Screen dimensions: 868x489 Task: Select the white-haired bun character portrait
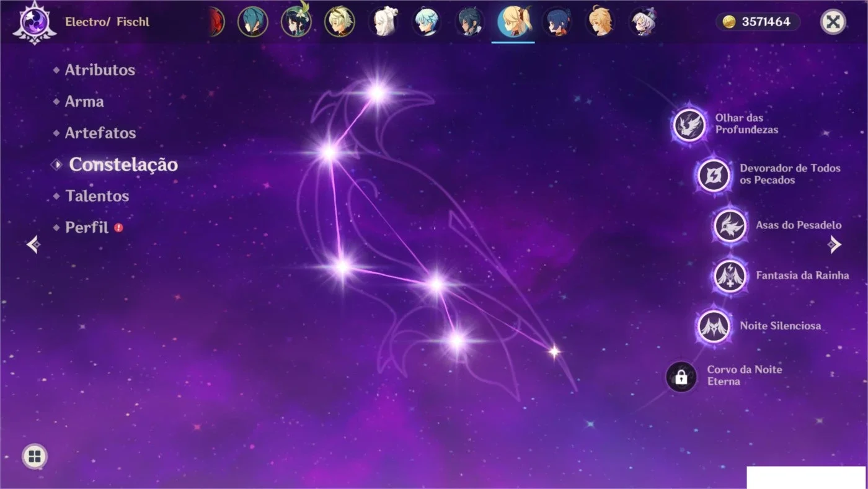(383, 22)
